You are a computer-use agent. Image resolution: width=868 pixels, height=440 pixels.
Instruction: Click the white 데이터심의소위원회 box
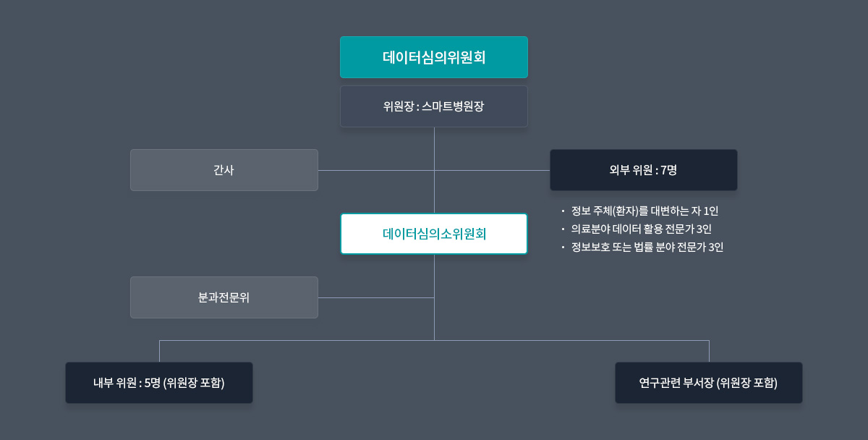(434, 234)
